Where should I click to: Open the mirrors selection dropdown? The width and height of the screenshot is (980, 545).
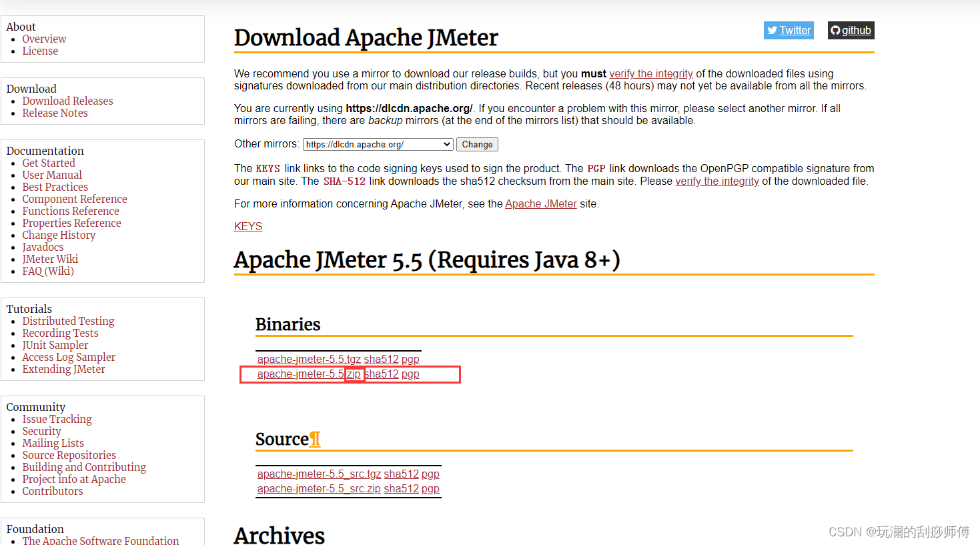(378, 143)
